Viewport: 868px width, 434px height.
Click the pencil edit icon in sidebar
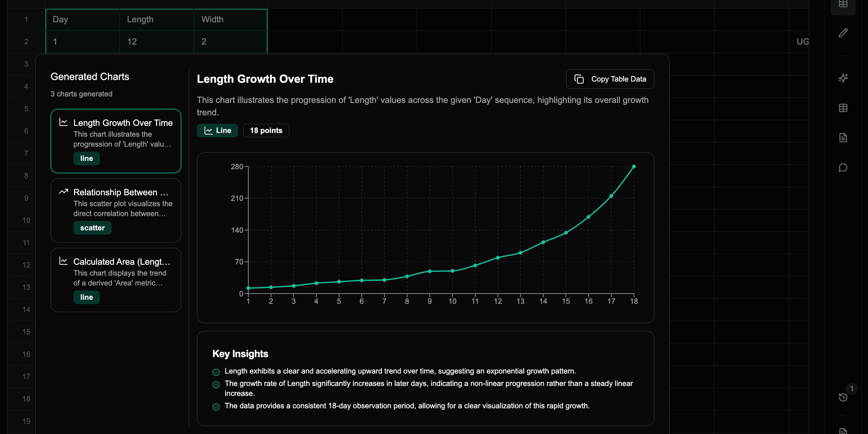click(x=843, y=33)
